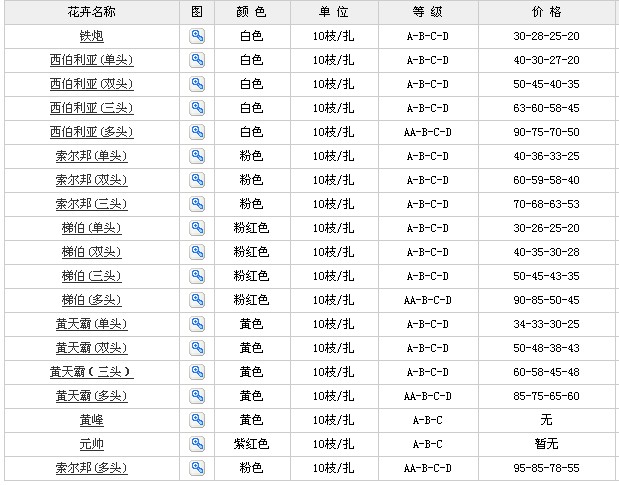Click the 索尔邦(三头) link

pyautogui.click(x=92, y=204)
